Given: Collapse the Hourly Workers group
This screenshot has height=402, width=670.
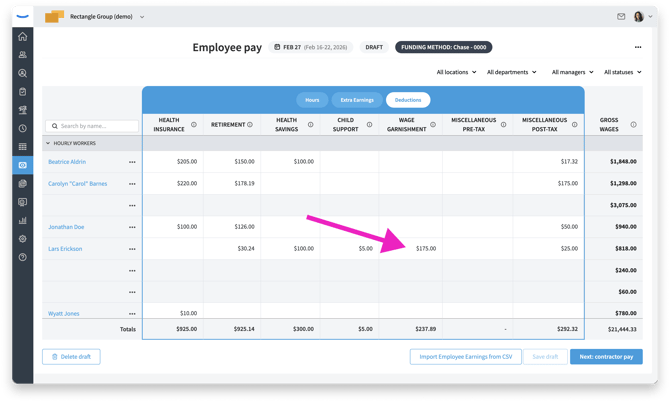Looking at the screenshot, I should pyautogui.click(x=48, y=143).
